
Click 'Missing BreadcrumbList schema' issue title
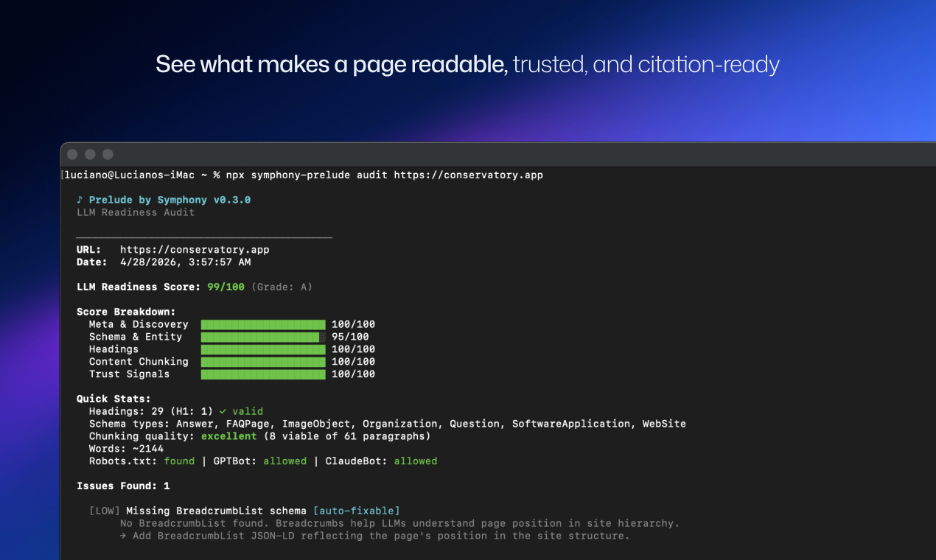click(x=217, y=511)
